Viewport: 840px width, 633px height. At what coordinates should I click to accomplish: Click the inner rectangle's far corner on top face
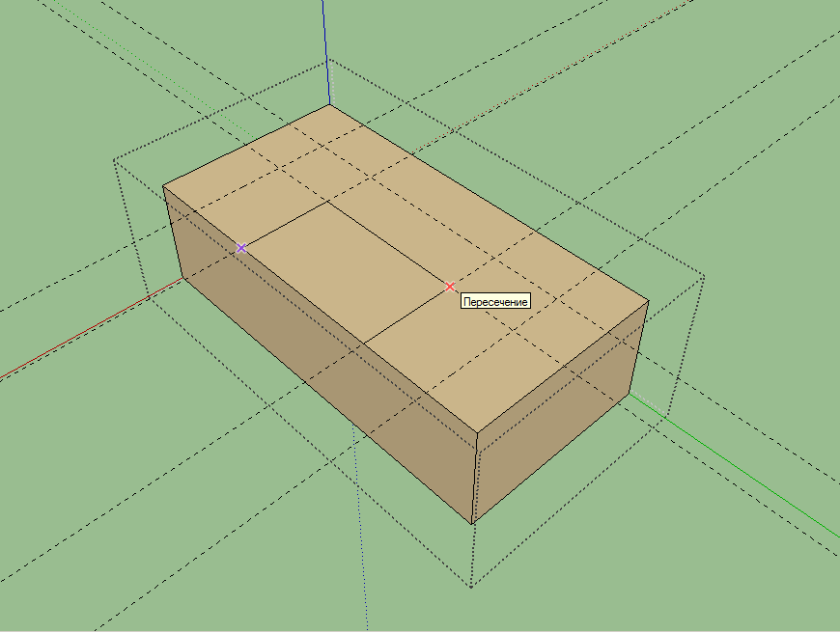click(x=327, y=201)
